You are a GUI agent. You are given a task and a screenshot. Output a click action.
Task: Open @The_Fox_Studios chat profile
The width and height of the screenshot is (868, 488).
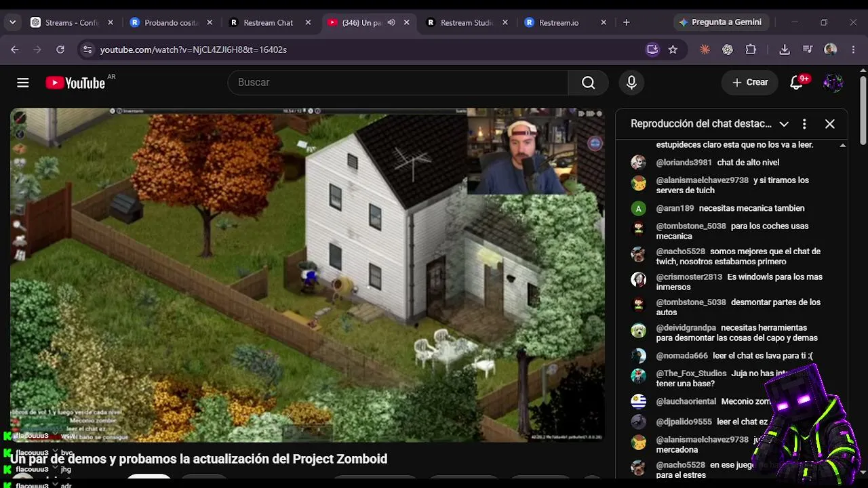pyautogui.click(x=691, y=373)
